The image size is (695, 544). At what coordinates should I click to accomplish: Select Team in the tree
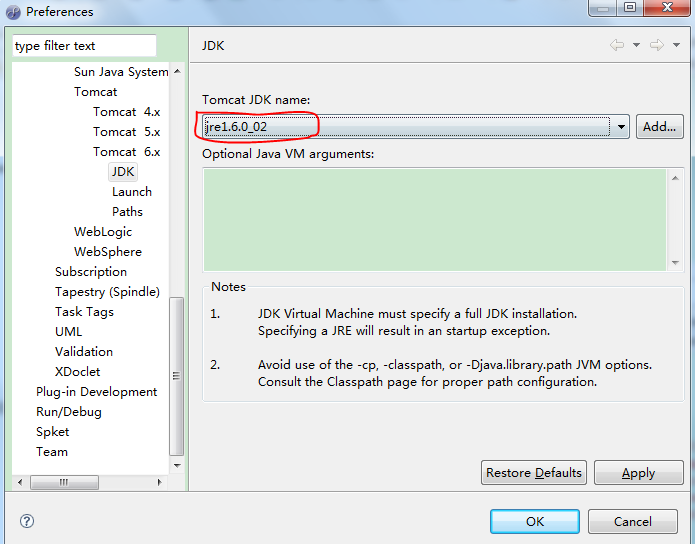coord(52,452)
